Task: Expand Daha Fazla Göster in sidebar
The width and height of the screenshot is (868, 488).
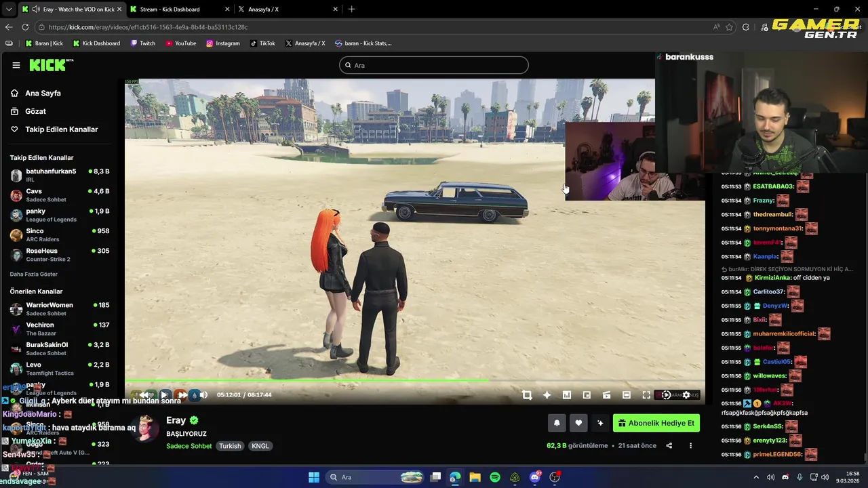Action: coord(34,274)
